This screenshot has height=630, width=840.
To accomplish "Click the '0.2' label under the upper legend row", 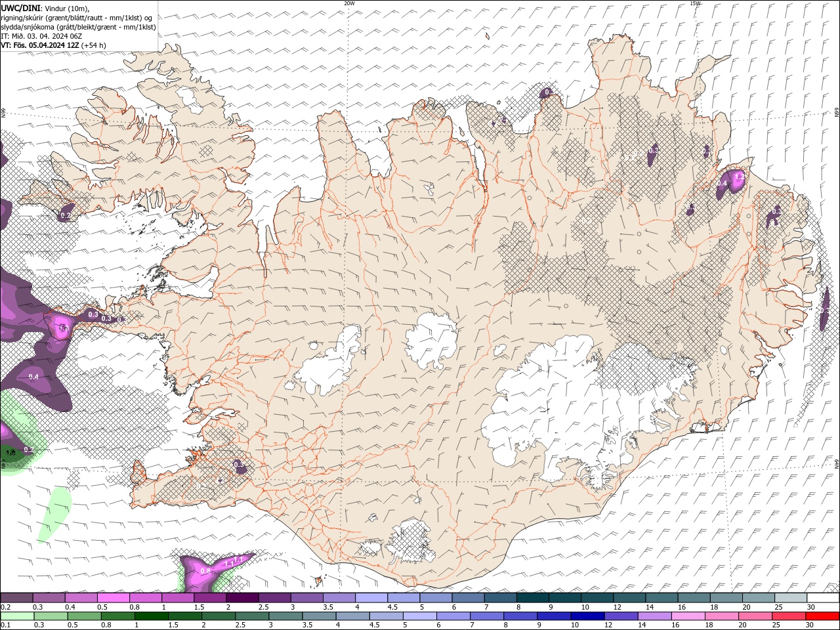I will [x=5, y=607].
